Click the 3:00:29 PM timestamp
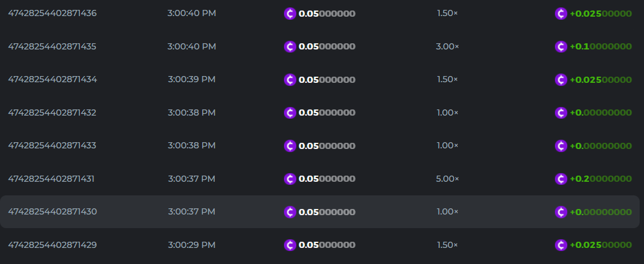The image size is (644, 264). pyautogui.click(x=191, y=245)
